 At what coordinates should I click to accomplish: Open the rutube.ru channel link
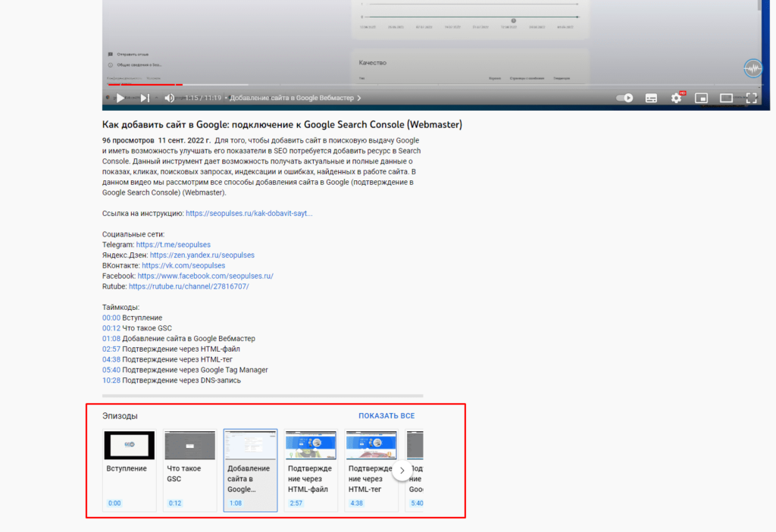tap(189, 286)
